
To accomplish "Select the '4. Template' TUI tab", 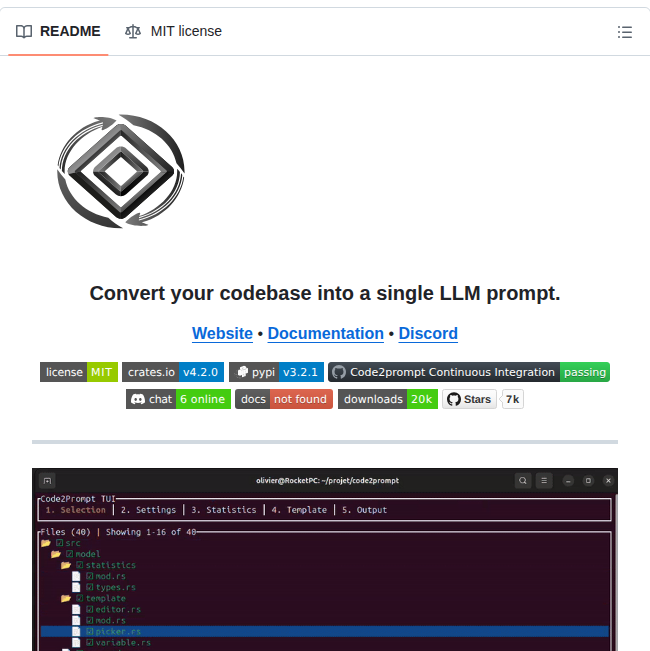I will (x=299, y=510).
